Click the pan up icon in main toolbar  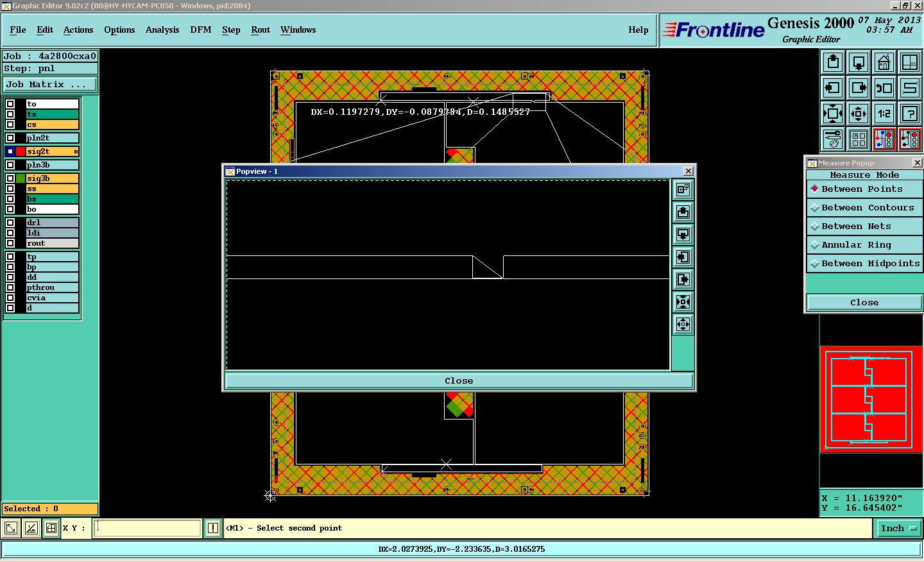pos(833,62)
